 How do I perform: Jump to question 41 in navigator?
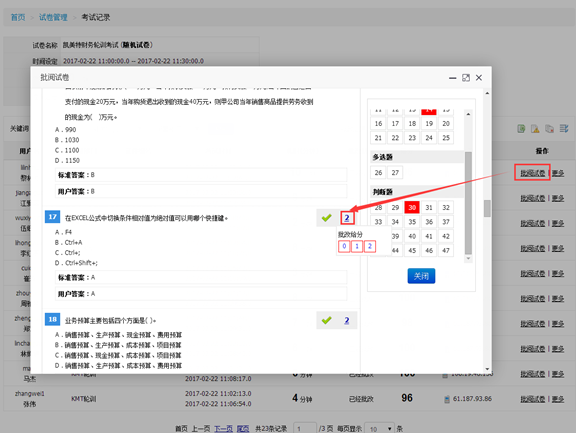pyautogui.click(x=429, y=236)
